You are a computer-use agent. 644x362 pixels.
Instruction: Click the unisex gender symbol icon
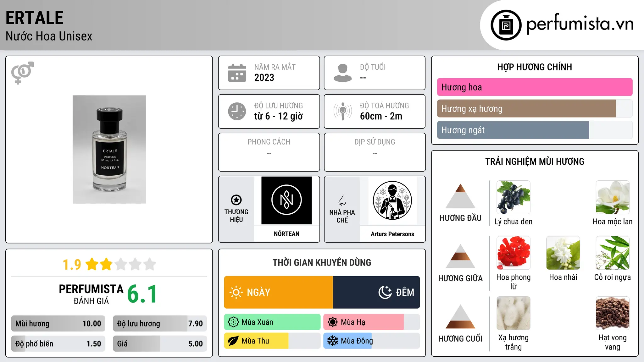[x=22, y=73]
